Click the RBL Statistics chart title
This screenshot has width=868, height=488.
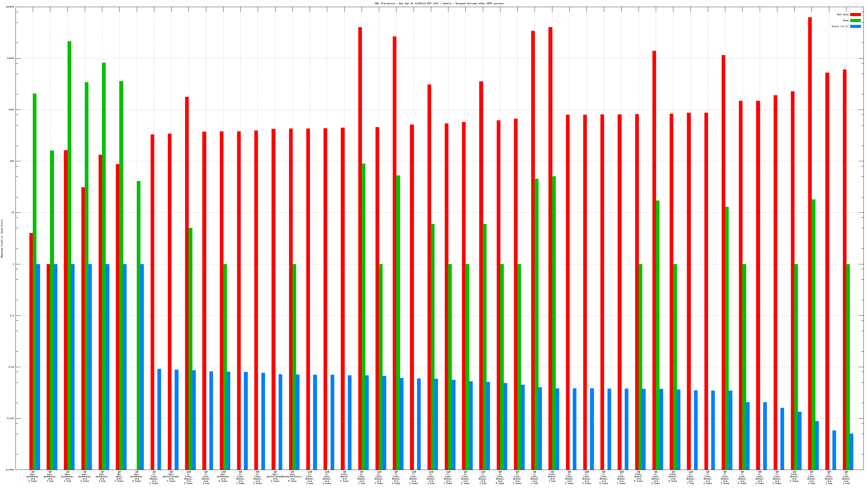(x=439, y=3)
